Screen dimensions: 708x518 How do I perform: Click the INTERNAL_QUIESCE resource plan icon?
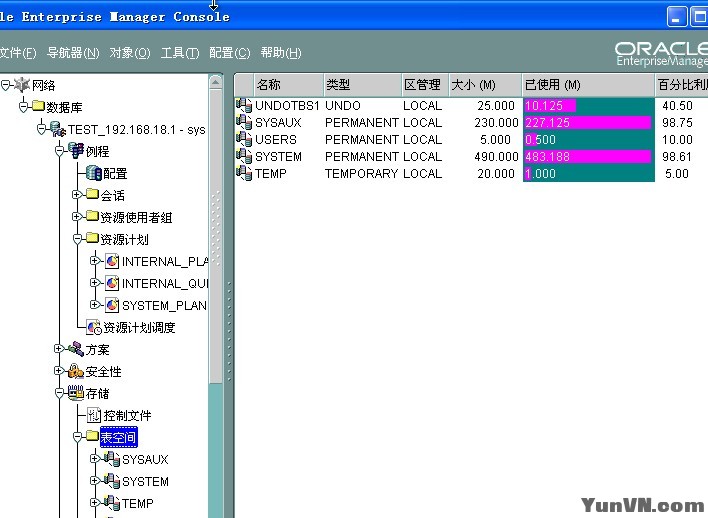[112, 283]
